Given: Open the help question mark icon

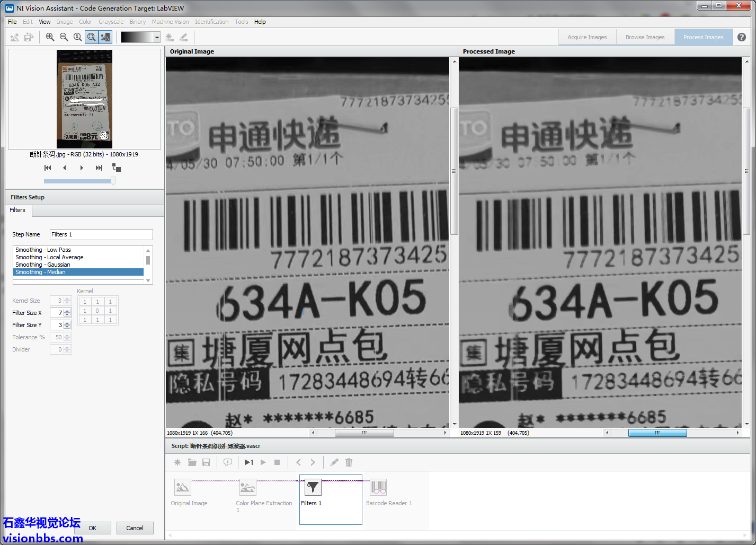Looking at the screenshot, I should (742, 37).
